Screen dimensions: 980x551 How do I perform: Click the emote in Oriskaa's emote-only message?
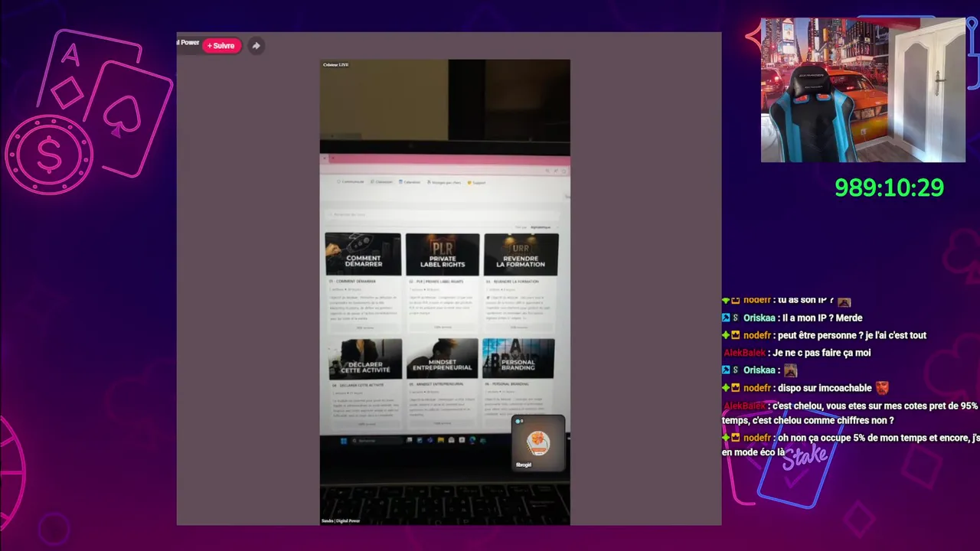(790, 370)
